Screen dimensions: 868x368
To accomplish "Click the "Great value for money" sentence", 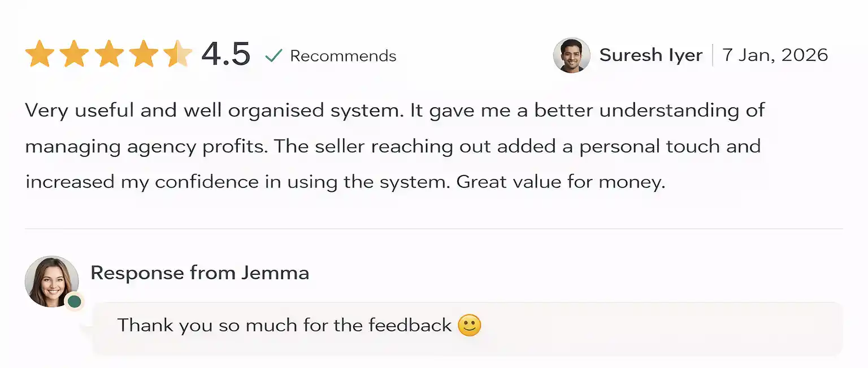I will 561,182.
